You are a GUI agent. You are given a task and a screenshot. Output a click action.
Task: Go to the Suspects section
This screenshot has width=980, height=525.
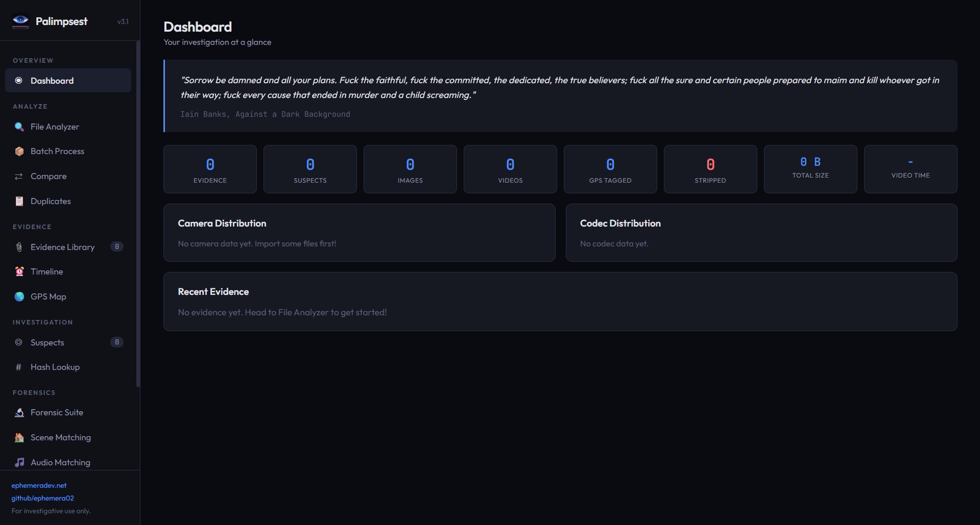tap(47, 343)
